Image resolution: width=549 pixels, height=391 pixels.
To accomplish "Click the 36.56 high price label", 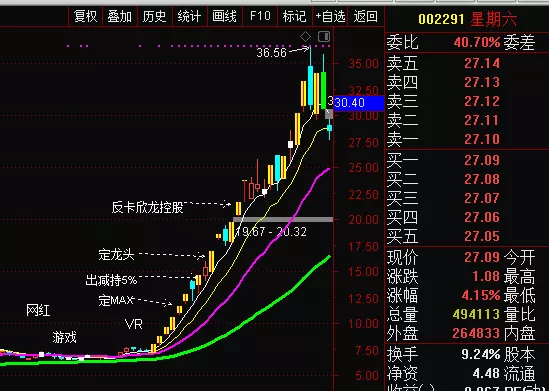I will (x=271, y=53).
